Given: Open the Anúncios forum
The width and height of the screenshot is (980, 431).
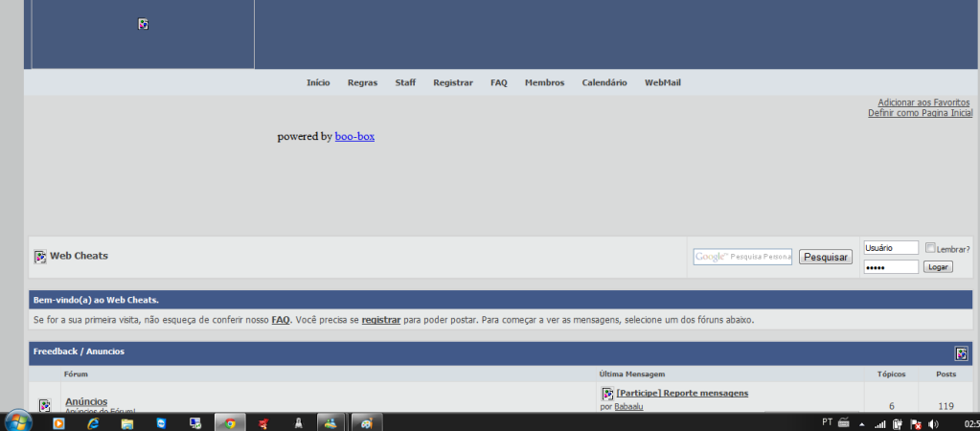Looking at the screenshot, I should [86, 401].
